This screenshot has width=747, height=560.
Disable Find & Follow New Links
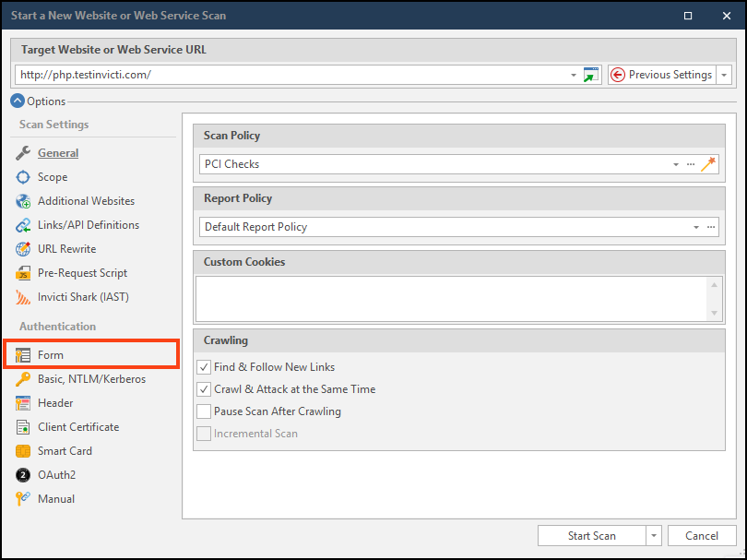pyautogui.click(x=204, y=366)
